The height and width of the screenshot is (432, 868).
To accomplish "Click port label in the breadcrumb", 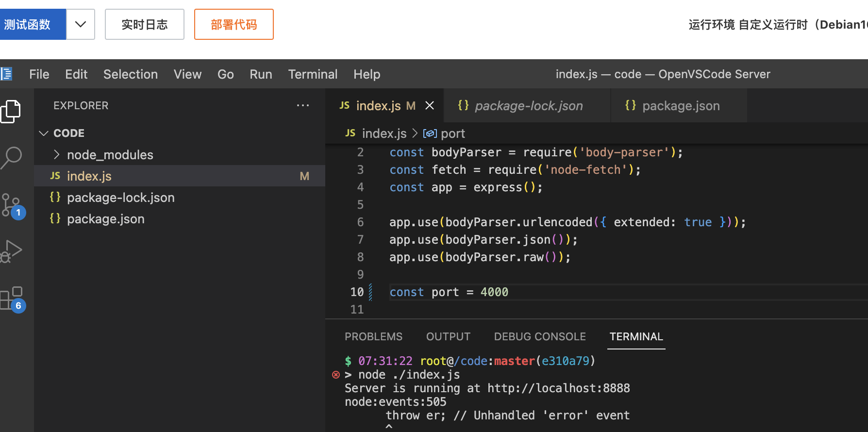I will click(453, 133).
